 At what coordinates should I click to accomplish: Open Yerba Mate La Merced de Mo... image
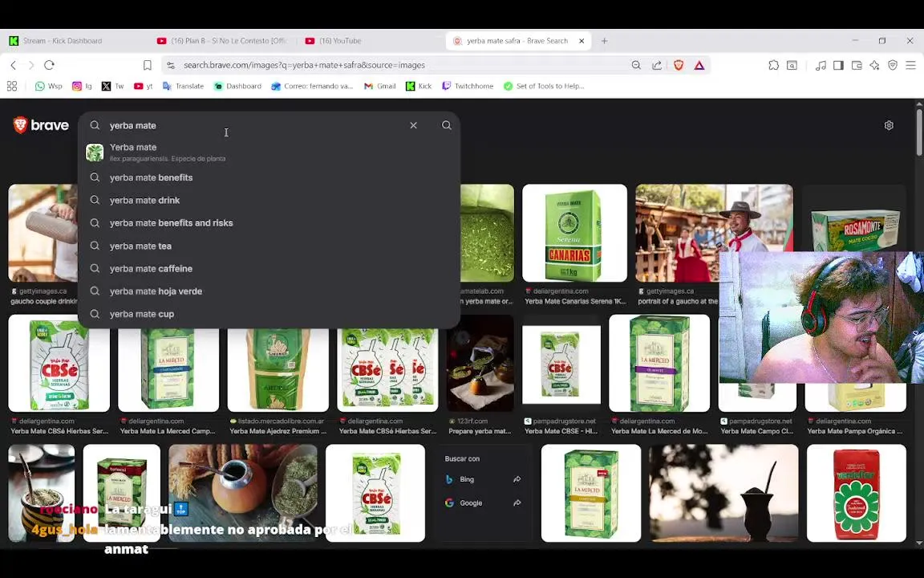(x=659, y=364)
